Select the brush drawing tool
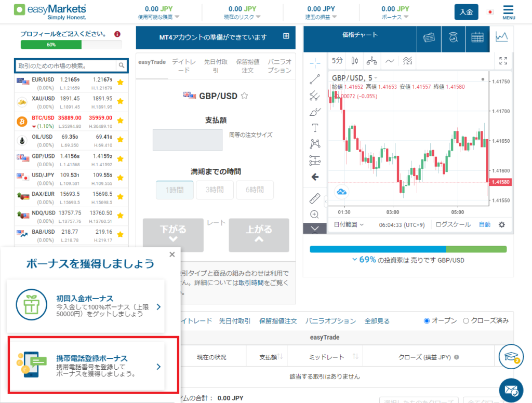The width and height of the screenshot is (532, 403). tap(315, 112)
